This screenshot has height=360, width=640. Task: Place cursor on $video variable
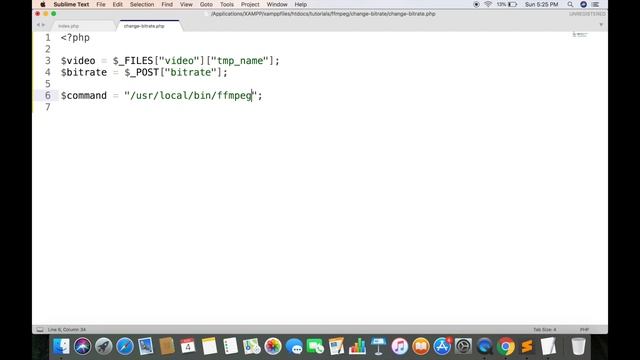click(x=78, y=60)
